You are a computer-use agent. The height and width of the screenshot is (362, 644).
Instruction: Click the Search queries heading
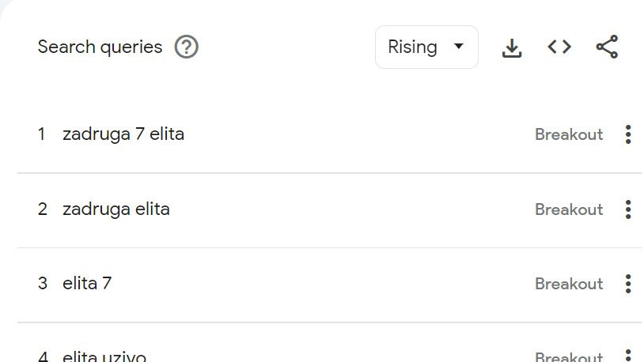(x=100, y=47)
